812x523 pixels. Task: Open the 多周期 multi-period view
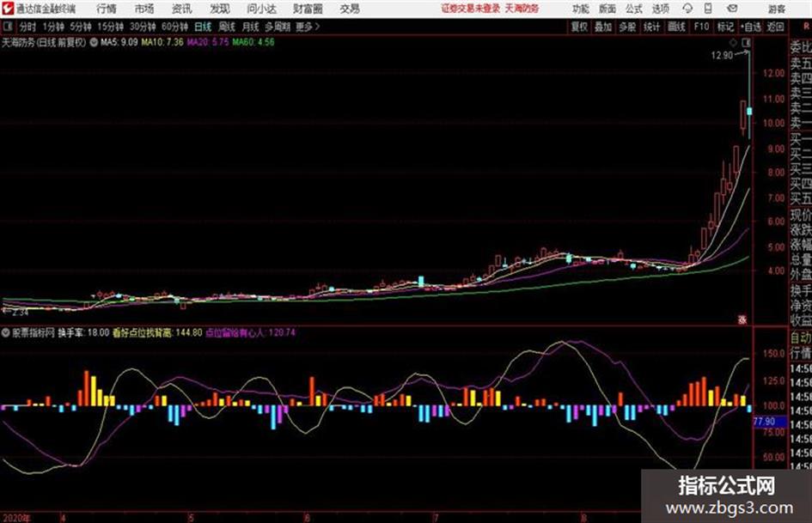click(x=278, y=27)
